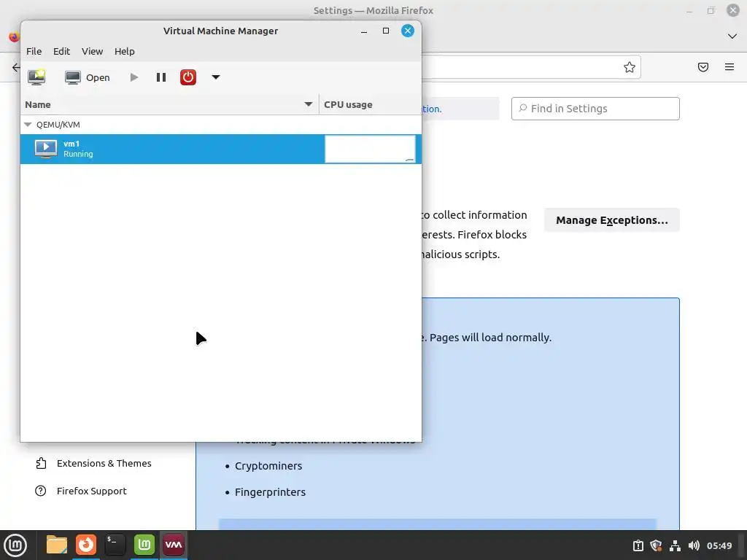Viewport: 747px width, 560px height.
Task: Pause the selected virtual machine
Action: click(161, 77)
